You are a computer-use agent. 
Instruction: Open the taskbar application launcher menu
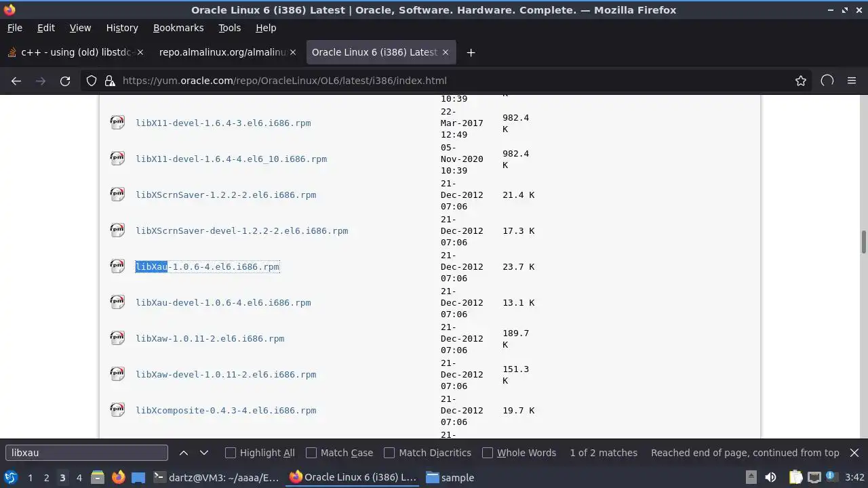[x=11, y=477]
